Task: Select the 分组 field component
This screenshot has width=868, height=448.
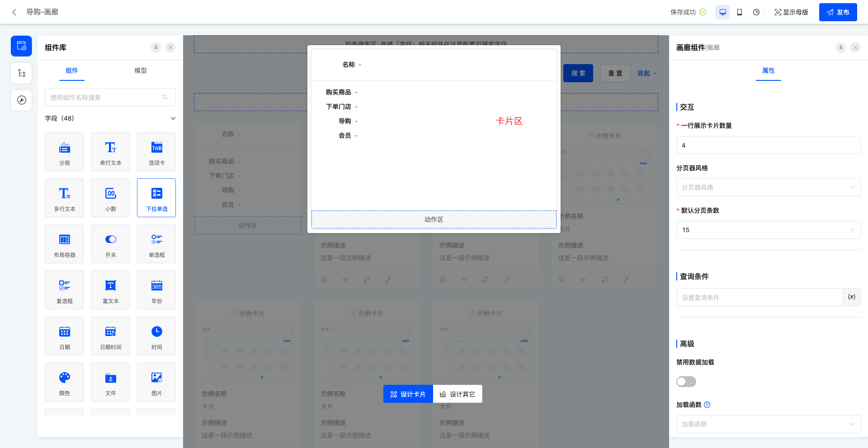Action: 64,152
